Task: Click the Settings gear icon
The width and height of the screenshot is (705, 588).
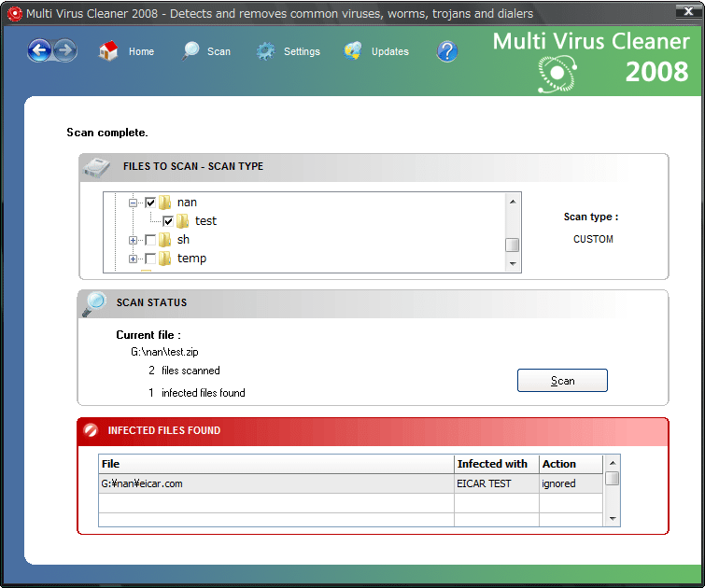Action: 266,51
